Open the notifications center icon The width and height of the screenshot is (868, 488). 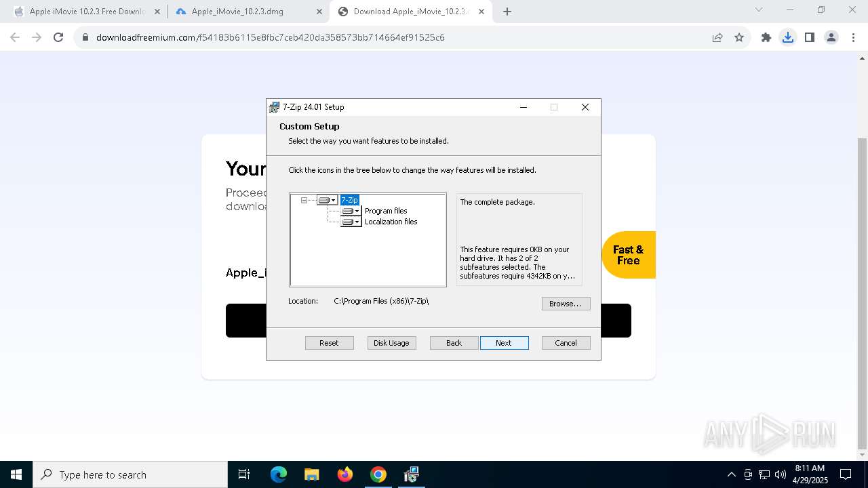(x=846, y=474)
